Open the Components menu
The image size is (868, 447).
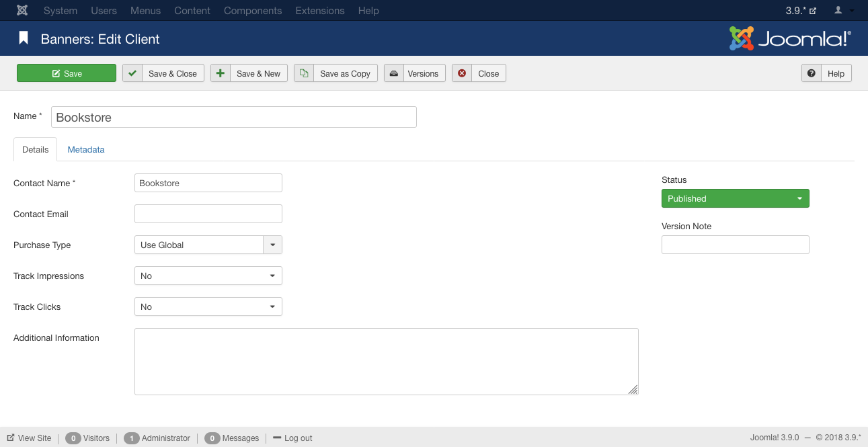pos(253,11)
